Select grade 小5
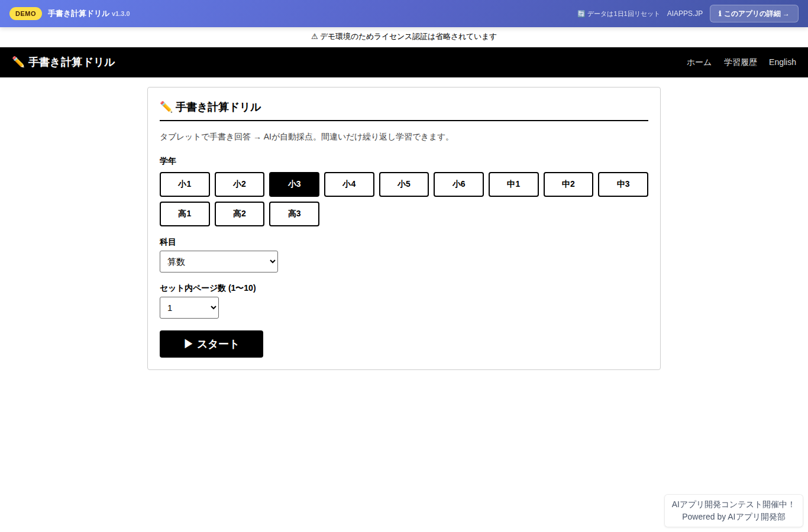The height and width of the screenshot is (532, 808). coord(404,184)
